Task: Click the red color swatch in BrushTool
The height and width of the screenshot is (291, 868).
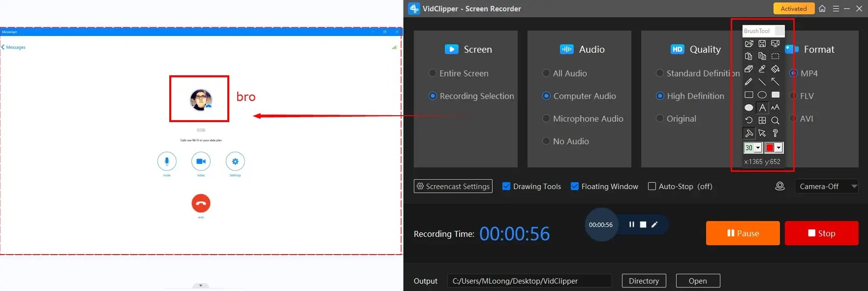Action: click(x=770, y=148)
